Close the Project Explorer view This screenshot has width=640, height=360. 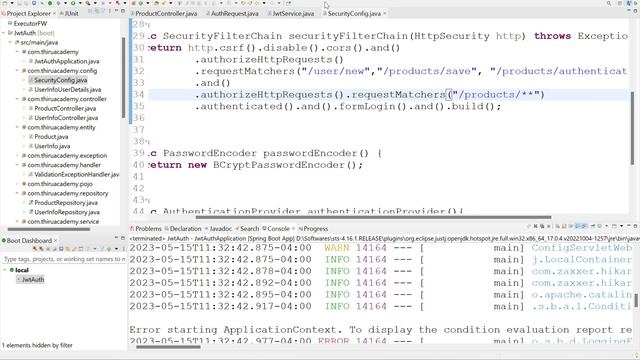point(54,13)
